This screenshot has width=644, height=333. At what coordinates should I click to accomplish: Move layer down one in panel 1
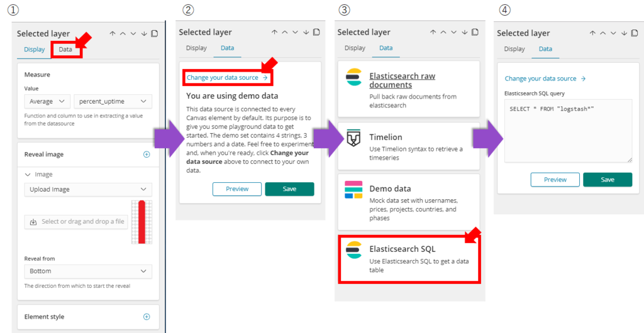pos(133,34)
